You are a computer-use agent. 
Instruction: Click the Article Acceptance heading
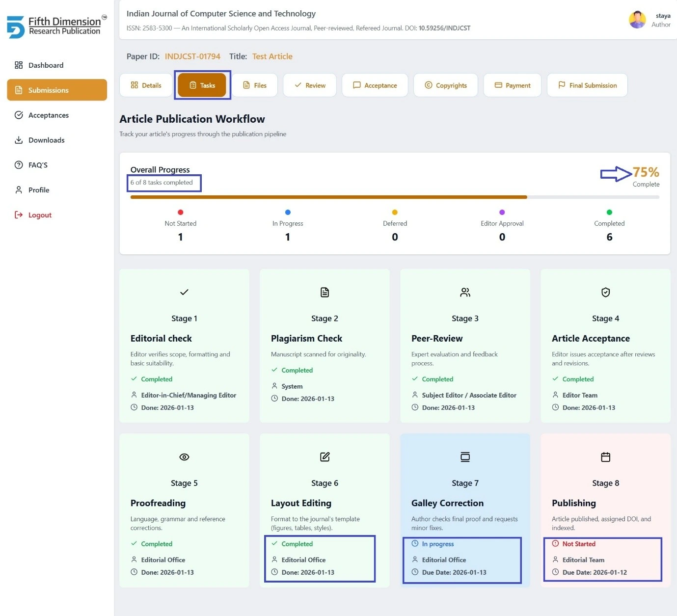click(x=591, y=338)
